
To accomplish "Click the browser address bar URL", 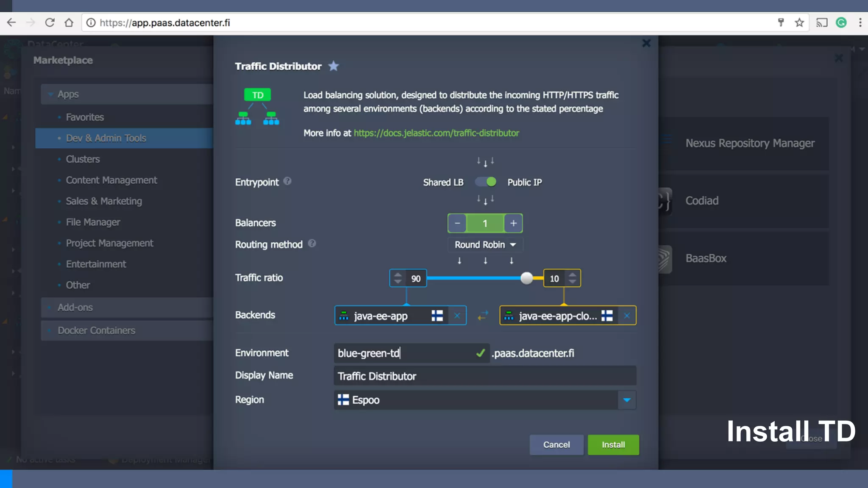I will coord(165,22).
